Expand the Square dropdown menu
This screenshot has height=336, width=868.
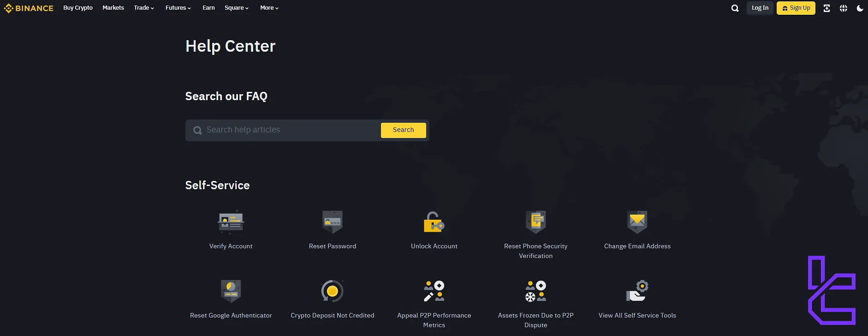[x=237, y=8]
